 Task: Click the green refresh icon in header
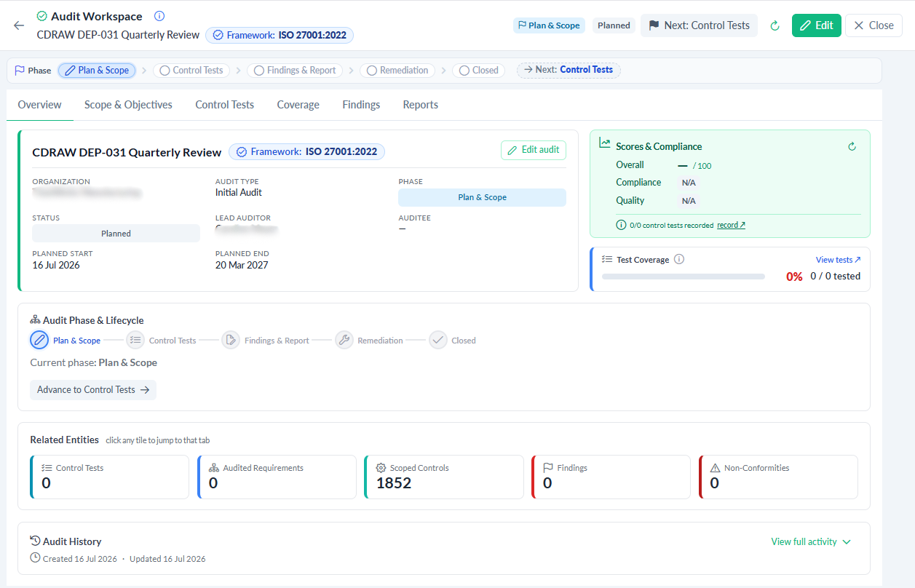pyautogui.click(x=775, y=25)
